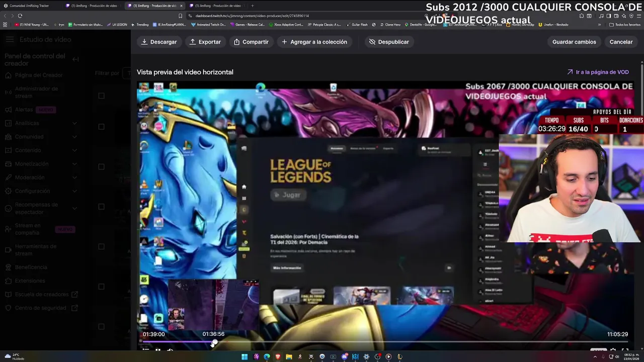Click Agregar a la colección

pos(314,42)
